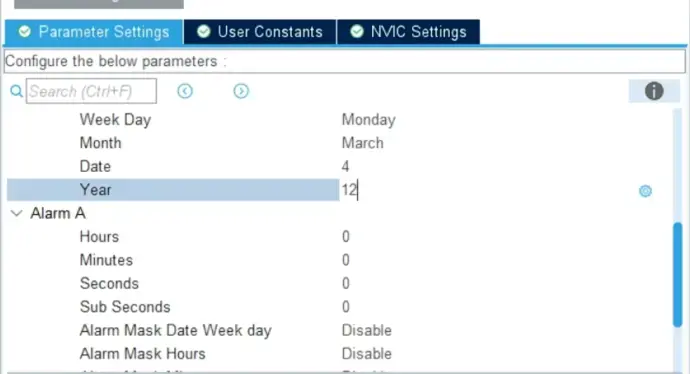Go to next search result arrow
The height and width of the screenshot is (374, 690).
[x=241, y=91]
